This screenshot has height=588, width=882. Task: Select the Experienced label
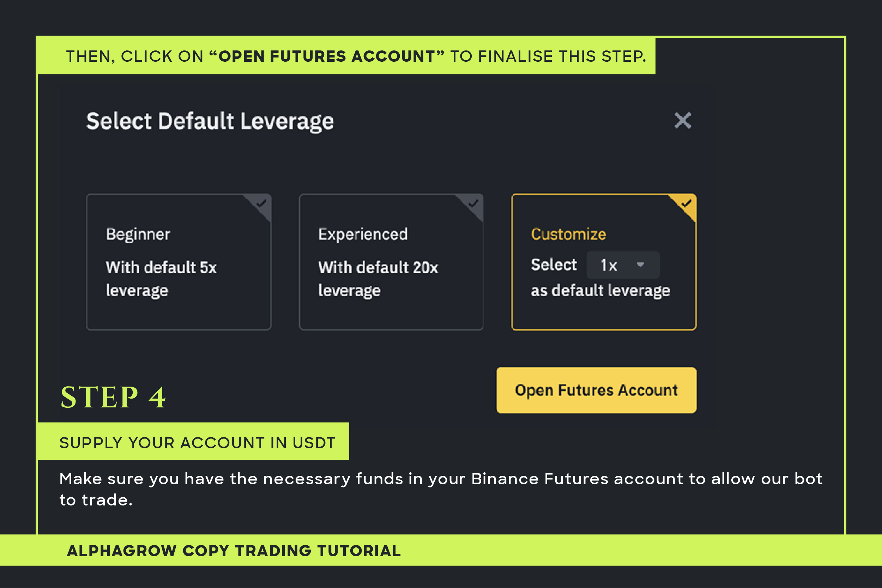click(363, 234)
